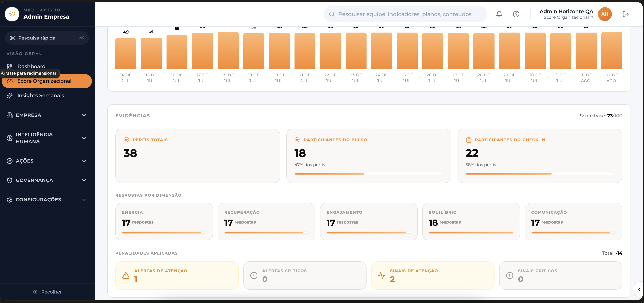Focus the top search field
The height and width of the screenshot is (303, 644).
point(405,14)
